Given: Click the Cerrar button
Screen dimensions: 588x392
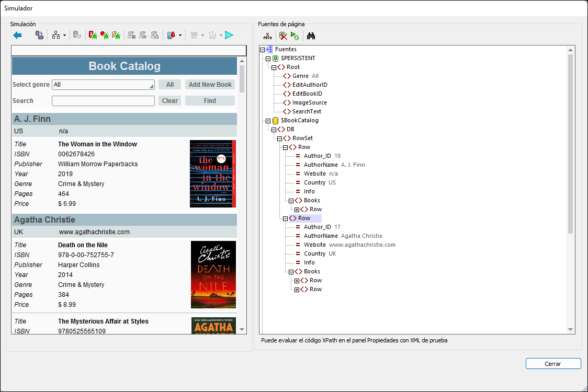Looking at the screenshot, I should pyautogui.click(x=553, y=364).
